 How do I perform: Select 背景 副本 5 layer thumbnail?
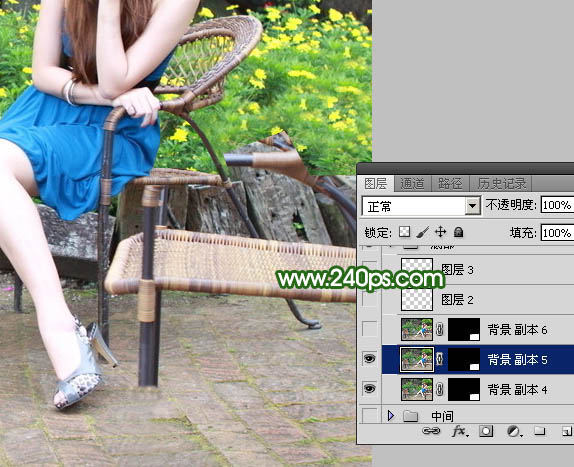(417, 359)
